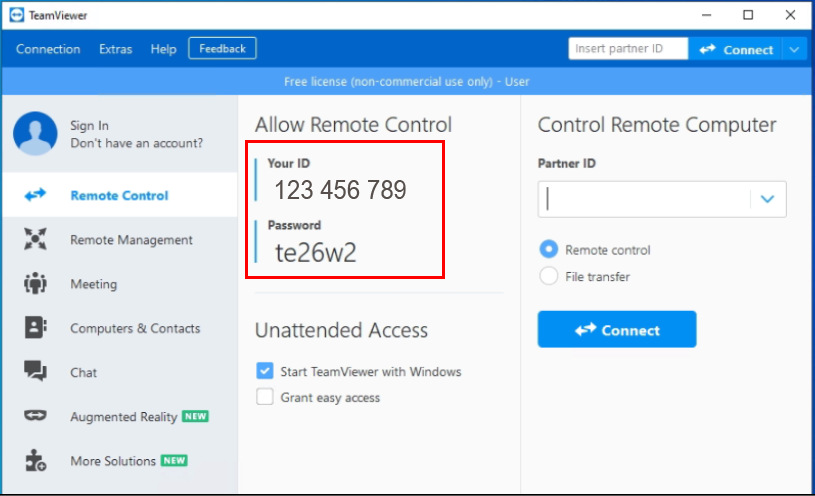Go to Meeting section
Image resolution: width=815 pixels, height=496 pixels.
[x=120, y=284]
